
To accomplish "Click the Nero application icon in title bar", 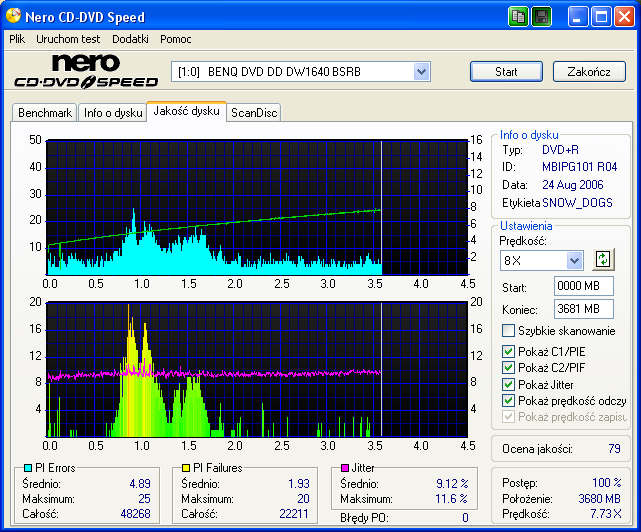I will [13, 16].
